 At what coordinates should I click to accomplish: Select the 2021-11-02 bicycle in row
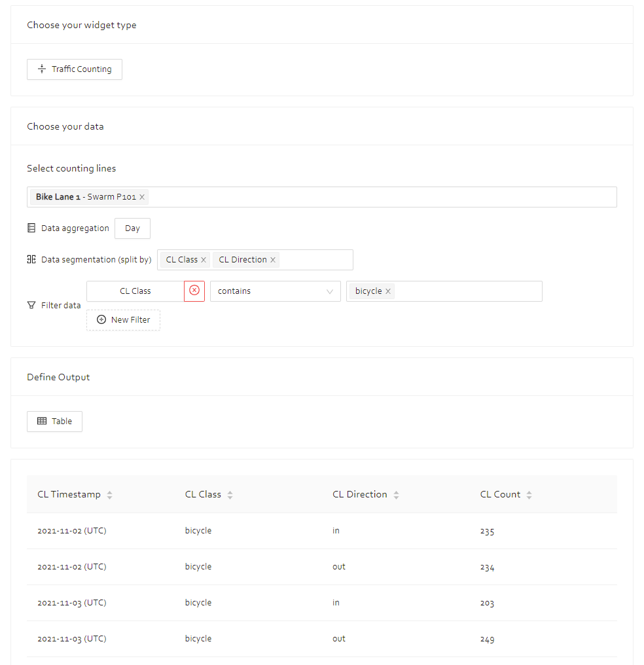(322, 531)
